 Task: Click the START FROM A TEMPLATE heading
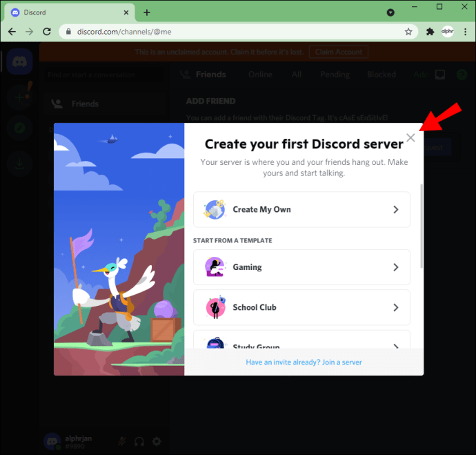coord(232,240)
